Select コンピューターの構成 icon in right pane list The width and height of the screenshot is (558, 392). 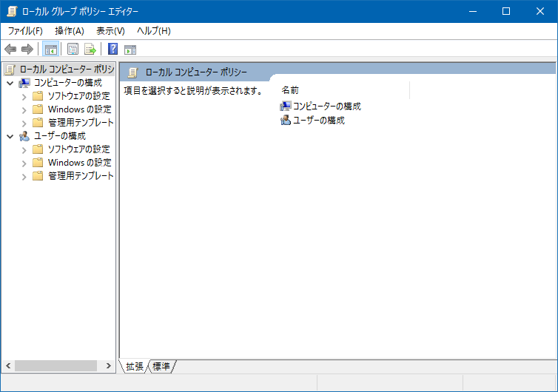pyautogui.click(x=286, y=106)
